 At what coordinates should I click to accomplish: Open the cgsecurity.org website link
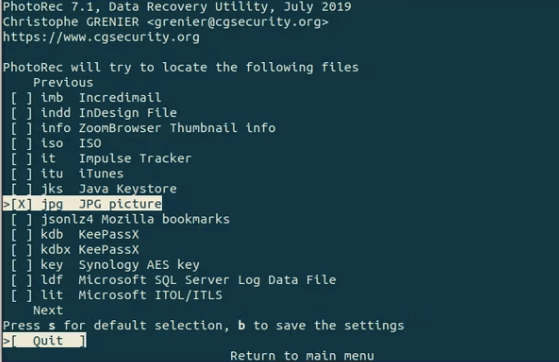[x=101, y=37]
